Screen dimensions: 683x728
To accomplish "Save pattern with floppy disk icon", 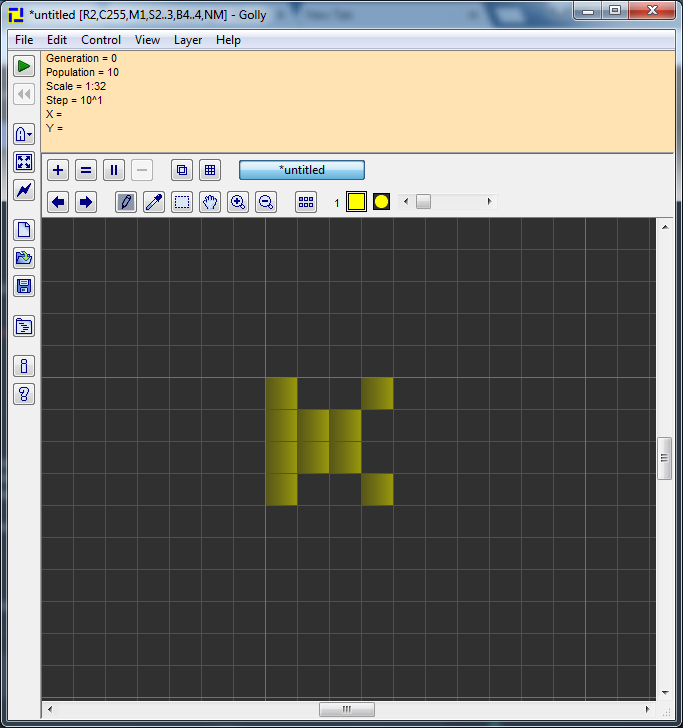I will pyautogui.click(x=24, y=286).
